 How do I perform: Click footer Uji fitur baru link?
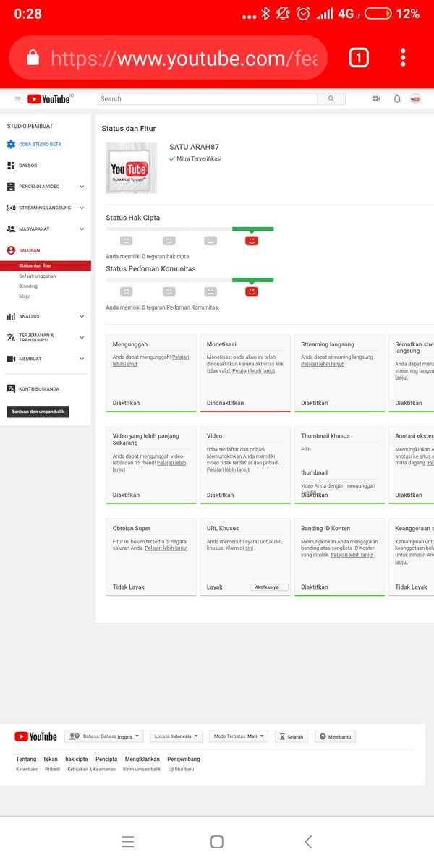tap(182, 769)
